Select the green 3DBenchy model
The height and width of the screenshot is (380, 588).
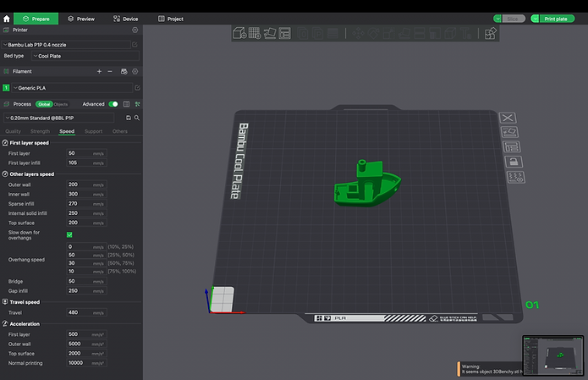point(366,184)
